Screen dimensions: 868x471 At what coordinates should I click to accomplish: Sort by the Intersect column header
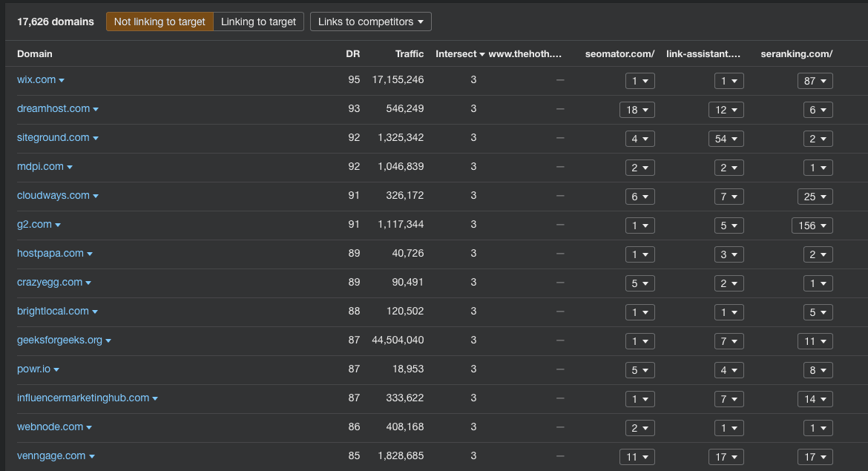[x=460, y=54]
